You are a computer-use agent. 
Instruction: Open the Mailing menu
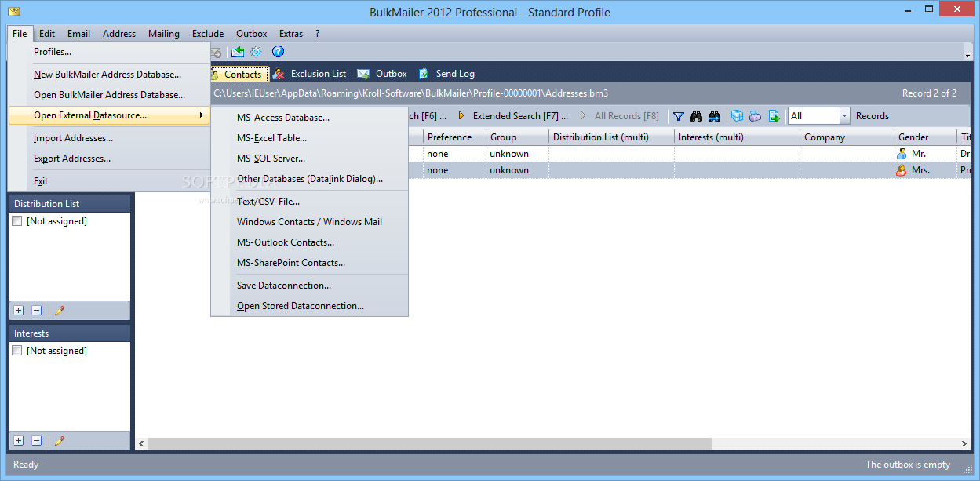(x=164, y=34)
